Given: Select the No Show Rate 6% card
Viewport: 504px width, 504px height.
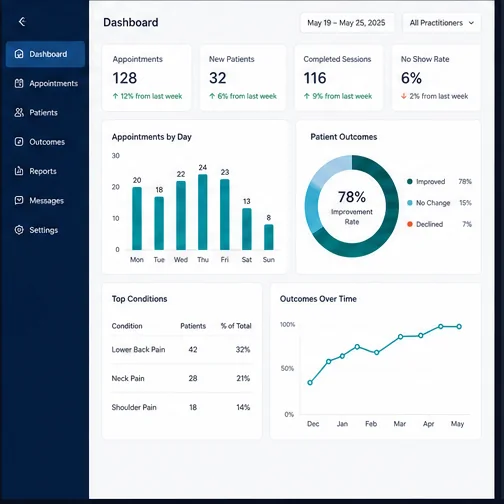Looking at the screenshot, I should tap(436, 78).
